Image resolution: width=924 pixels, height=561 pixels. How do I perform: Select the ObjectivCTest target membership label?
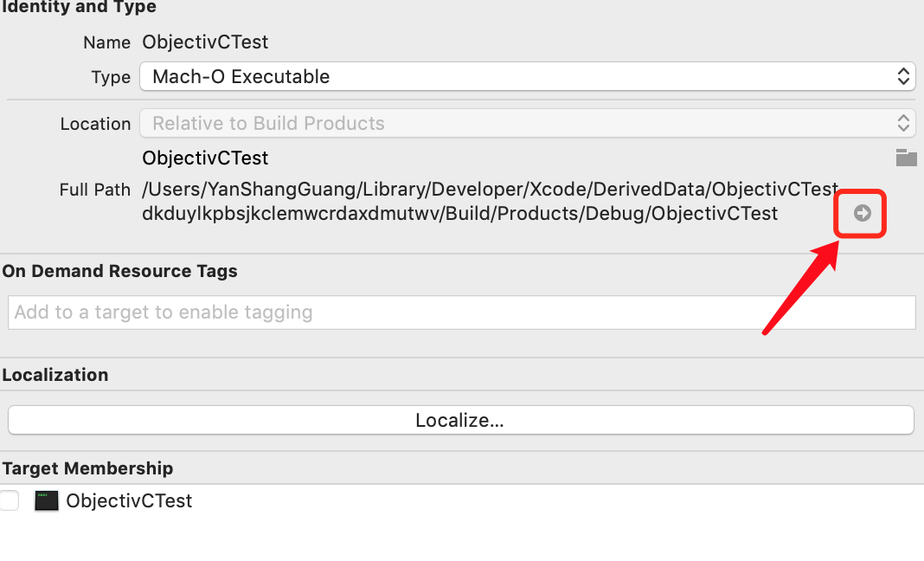click(129, 500)
